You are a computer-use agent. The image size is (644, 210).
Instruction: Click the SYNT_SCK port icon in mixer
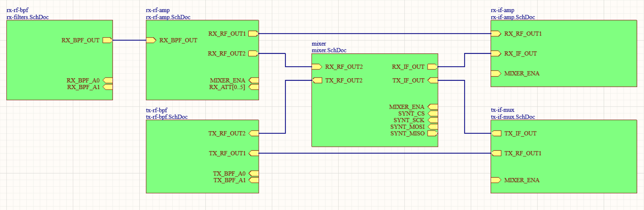(433, 120)
